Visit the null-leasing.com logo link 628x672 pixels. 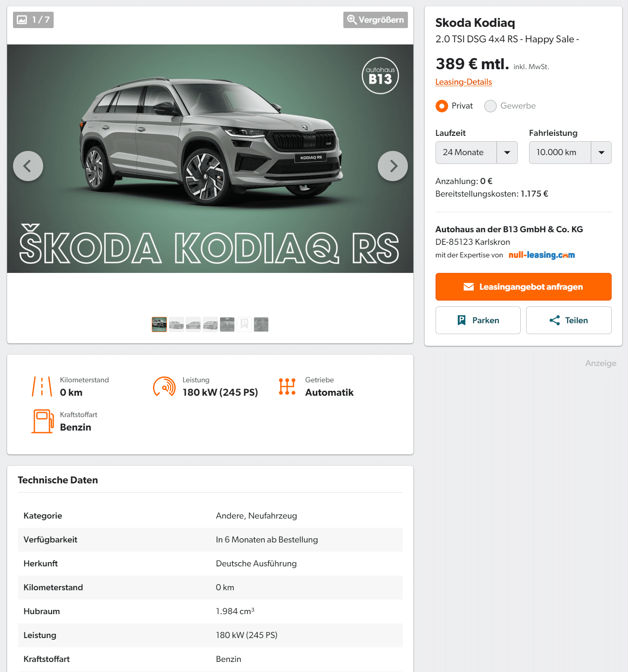542,255
